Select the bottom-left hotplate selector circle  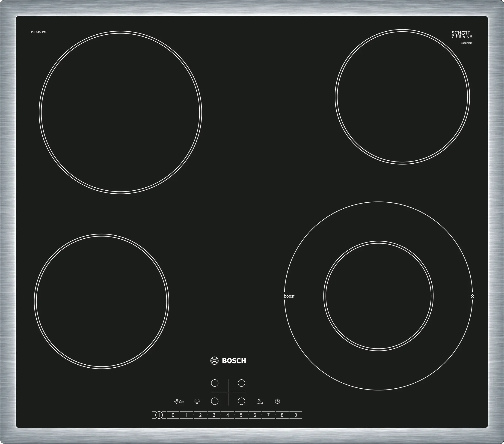[x=215, y=401]
